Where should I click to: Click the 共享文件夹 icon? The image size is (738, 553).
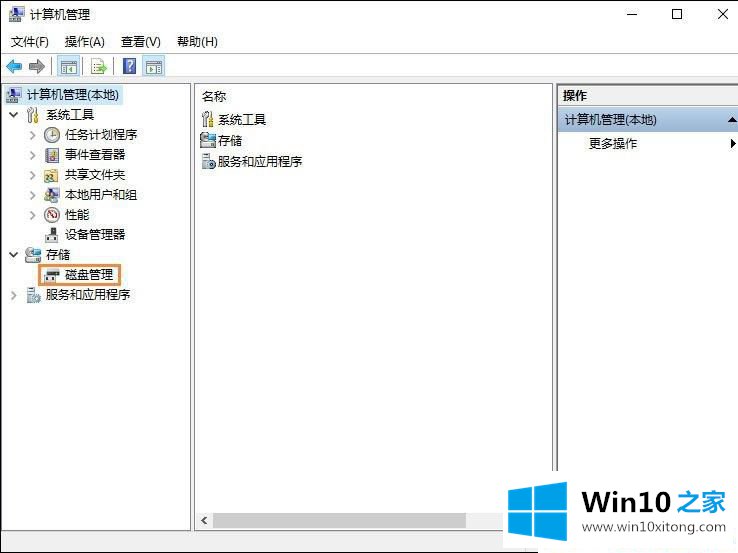coord(51,175)
